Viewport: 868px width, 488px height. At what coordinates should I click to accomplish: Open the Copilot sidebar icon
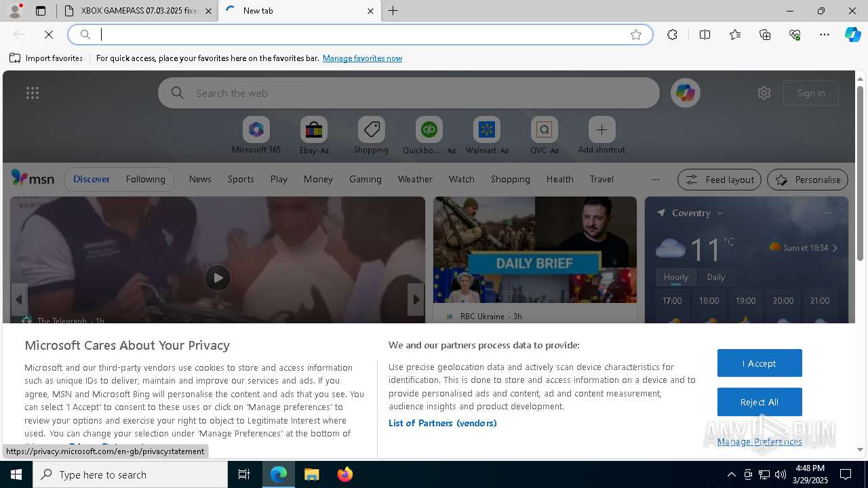pyautogui.click(x=853, y=35)
